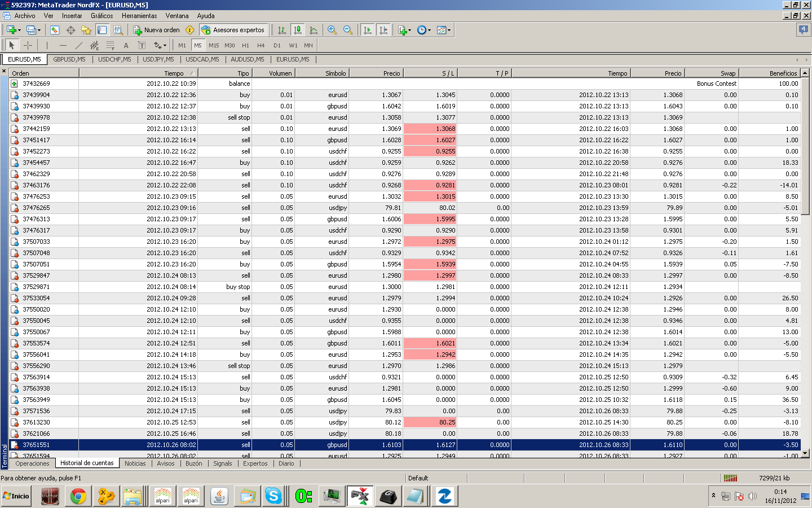Screen dimensions: 812x508
Task: Switch chart to candlestick view
Action: coord(298,30)
